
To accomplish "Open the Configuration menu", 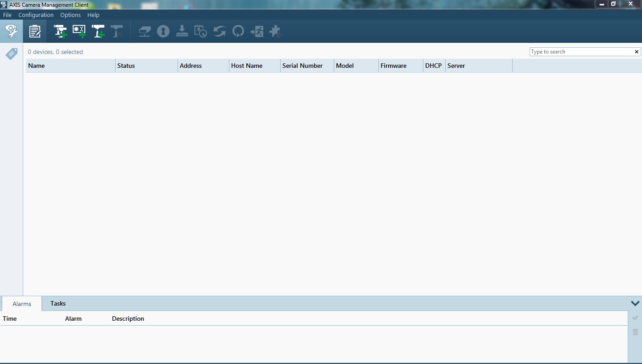I will click(x=36, y=15).
